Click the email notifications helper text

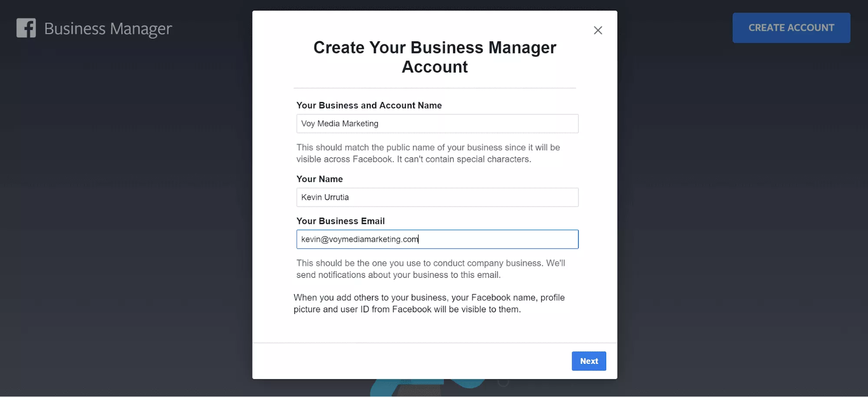[x=431, y=269]
